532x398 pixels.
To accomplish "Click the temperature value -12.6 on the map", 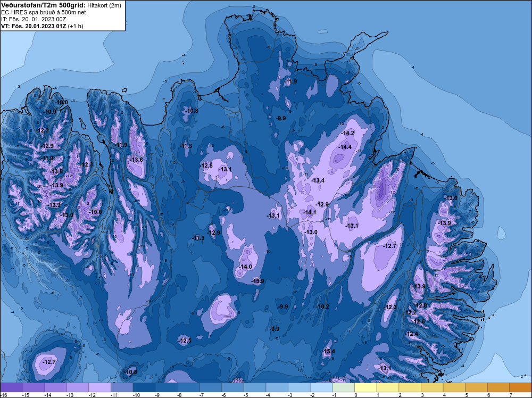I will pos(419,321).
